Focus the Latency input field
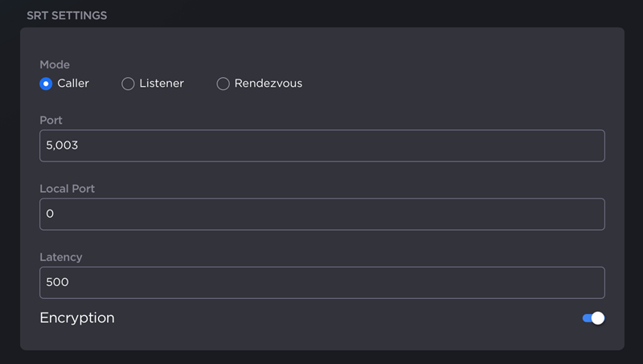Image resolution: width=643 pixels, height=364 pixels. 321,282
